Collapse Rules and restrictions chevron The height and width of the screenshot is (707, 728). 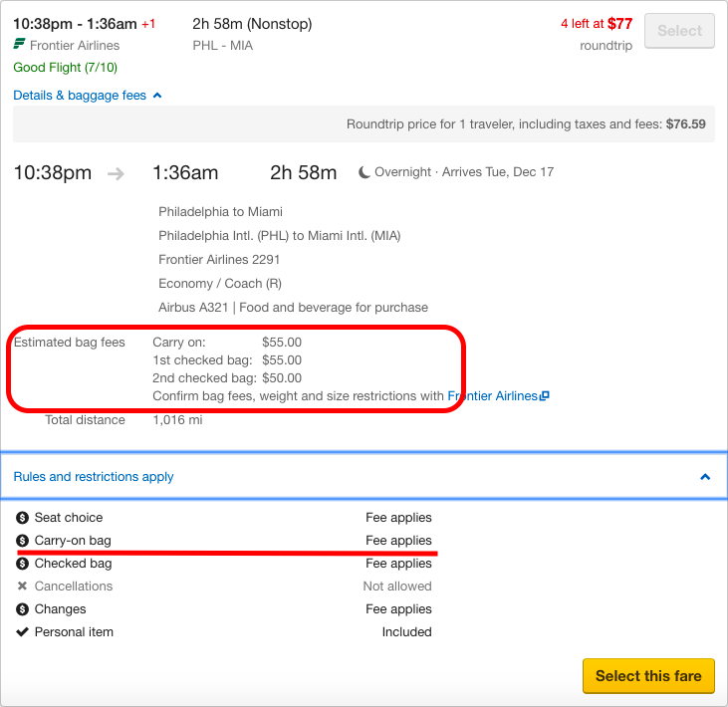point(705,477)
